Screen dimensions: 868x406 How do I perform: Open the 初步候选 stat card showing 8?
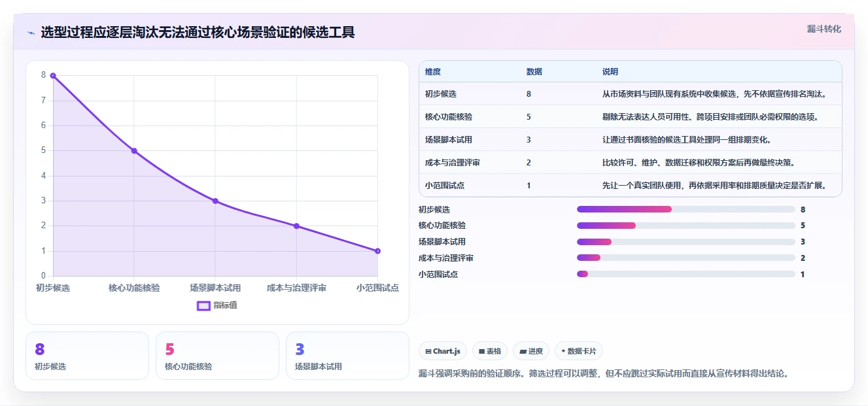tap(88, 356)
